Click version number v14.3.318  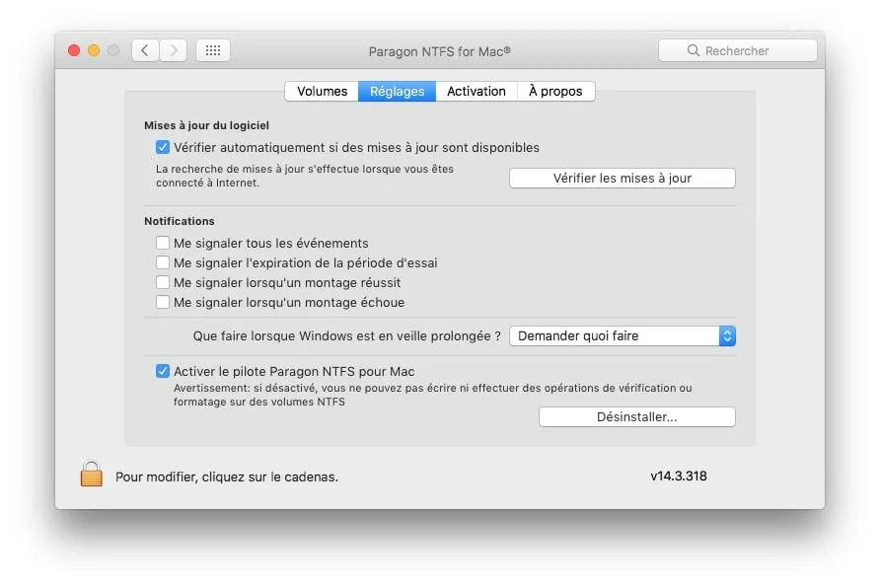tap(679, 476)
